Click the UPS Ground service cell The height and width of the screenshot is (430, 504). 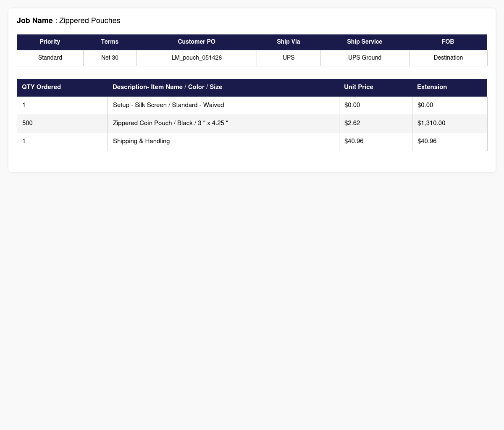point(365,58)
